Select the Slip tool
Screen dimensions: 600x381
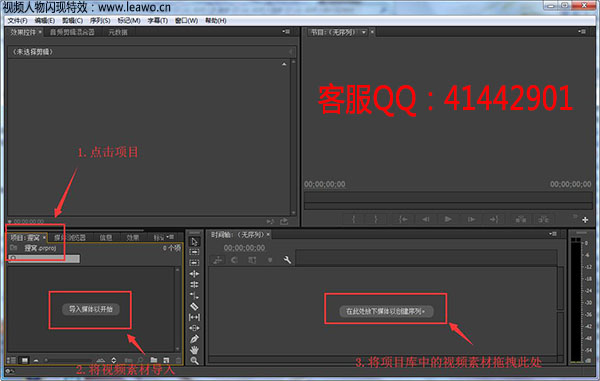click(x=194, y=317)
